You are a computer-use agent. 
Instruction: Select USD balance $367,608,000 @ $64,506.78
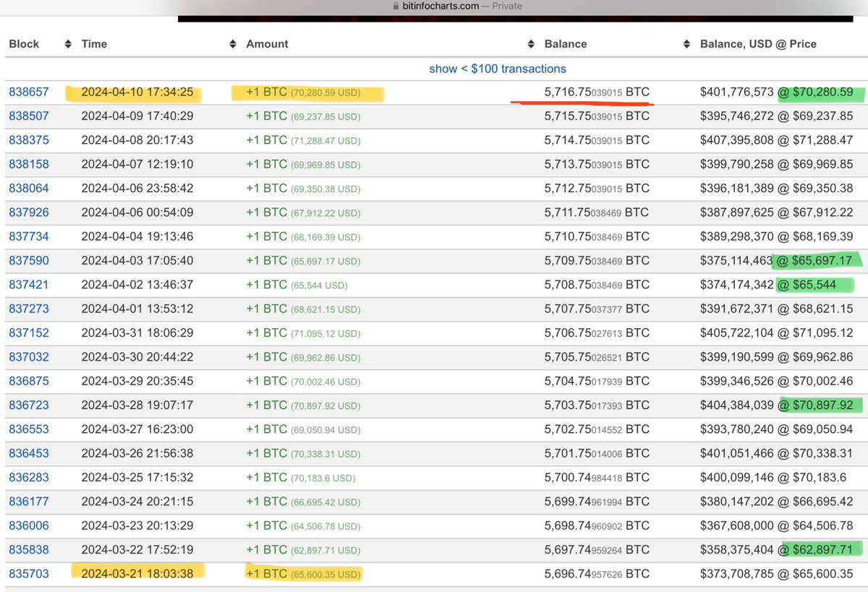pyautogui.click(x=776, y=525)
